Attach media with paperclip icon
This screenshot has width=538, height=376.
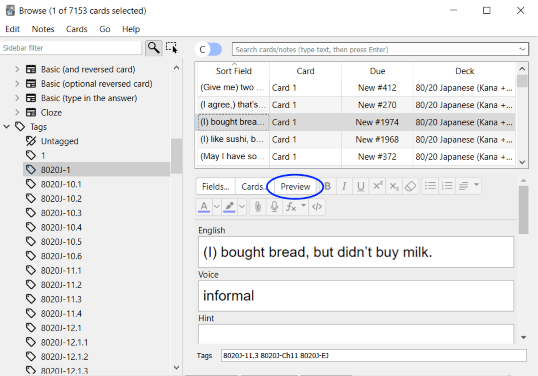[258, 207]
